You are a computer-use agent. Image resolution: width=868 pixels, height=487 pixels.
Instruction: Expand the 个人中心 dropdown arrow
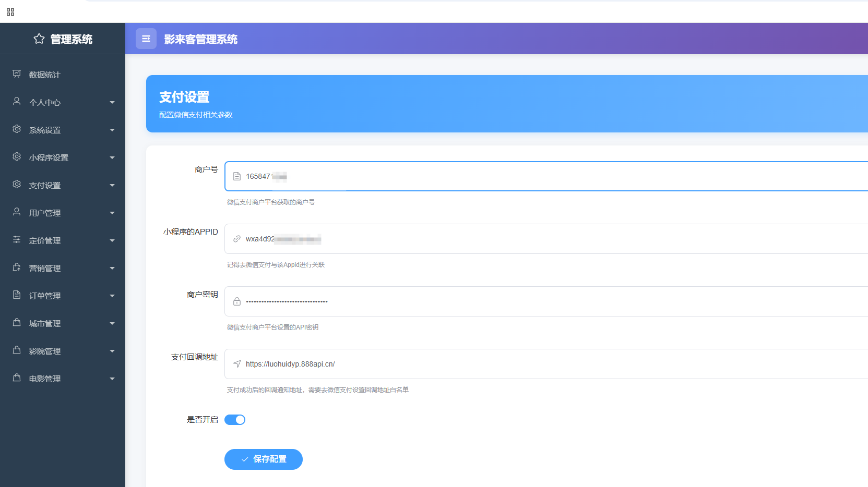click(x=112, y=103)
